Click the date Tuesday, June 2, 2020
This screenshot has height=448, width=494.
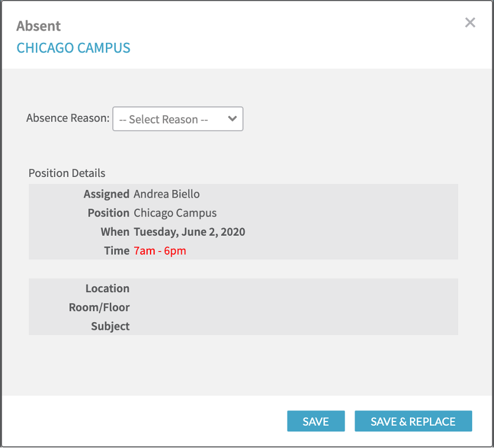coord(189,232)
